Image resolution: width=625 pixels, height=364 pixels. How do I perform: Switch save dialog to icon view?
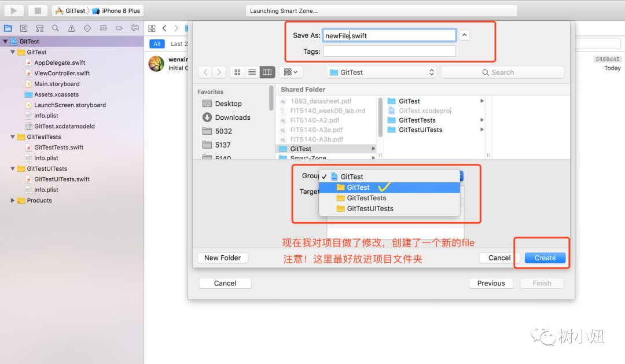click(237, 72)
